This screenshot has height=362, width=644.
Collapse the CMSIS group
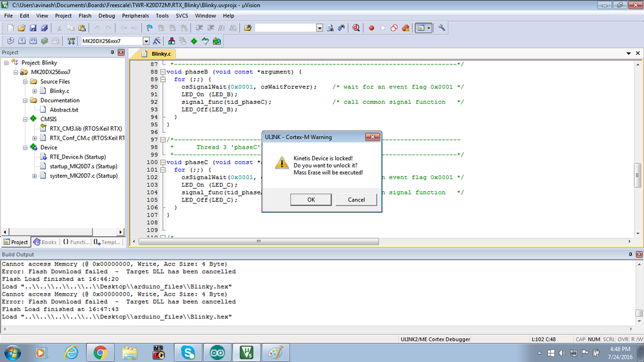tap(25, 119)
